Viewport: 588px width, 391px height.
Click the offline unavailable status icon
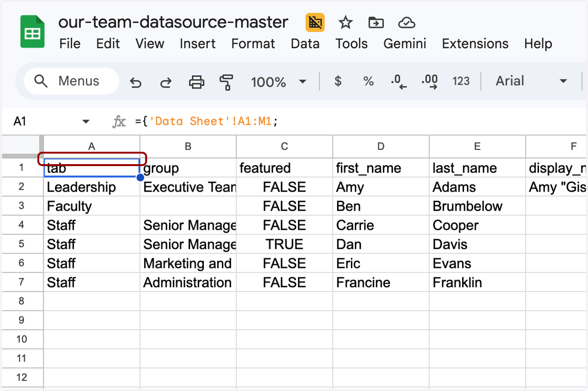tap(315, 23)
